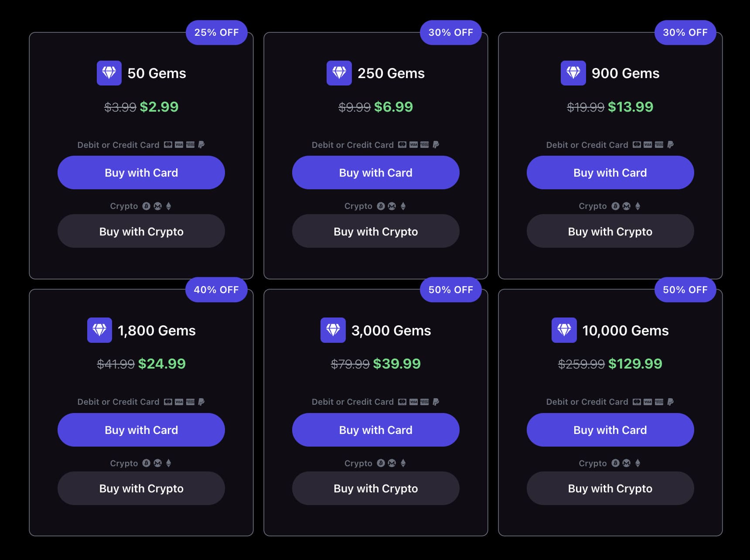The width and height of the screenshot is (750, 560).
Task: Click the 40% OFF discount badge
Action: pyautogui.click(x=216, y=290)
